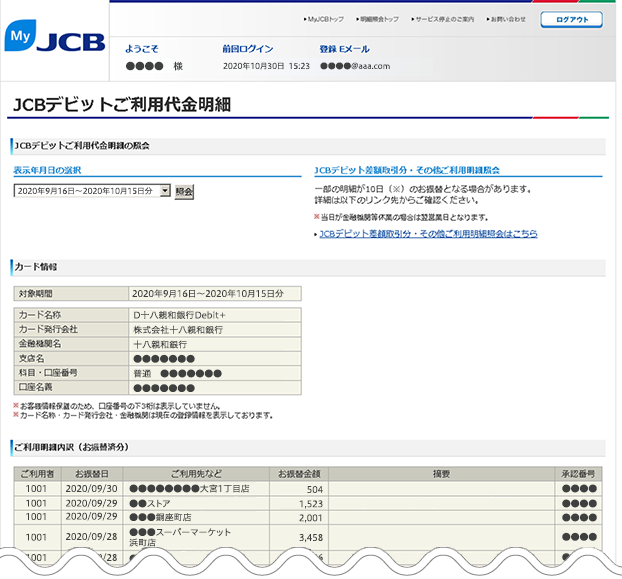
Task: Open the お問い合わせ link
Action: click(506, 19)
